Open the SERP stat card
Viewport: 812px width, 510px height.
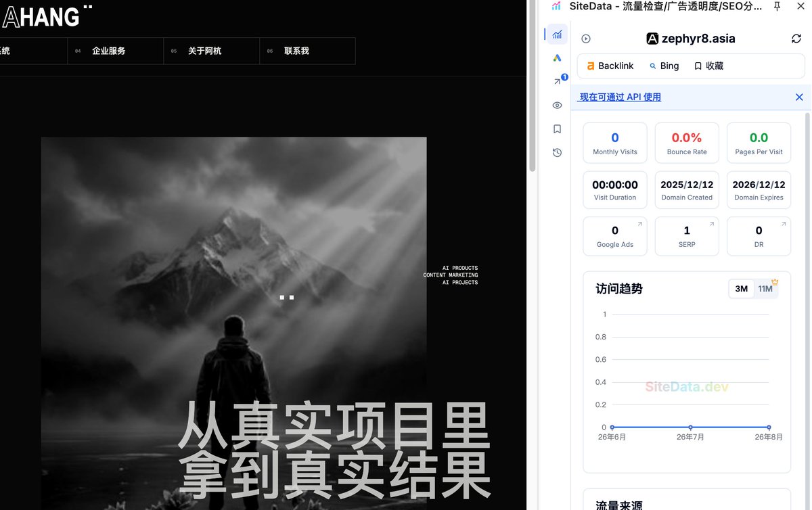(687, 237)
